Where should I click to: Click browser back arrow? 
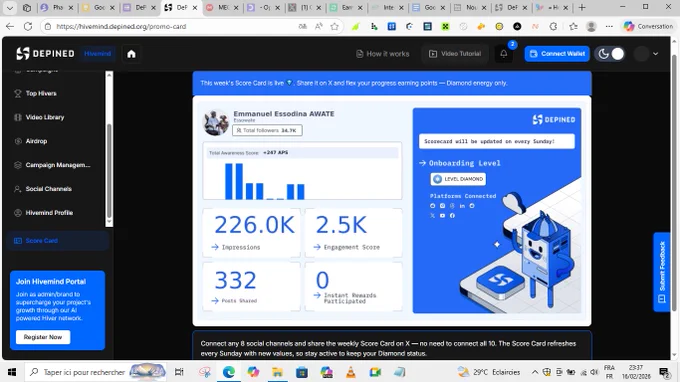pyautogui.click(x=10, y=26)
